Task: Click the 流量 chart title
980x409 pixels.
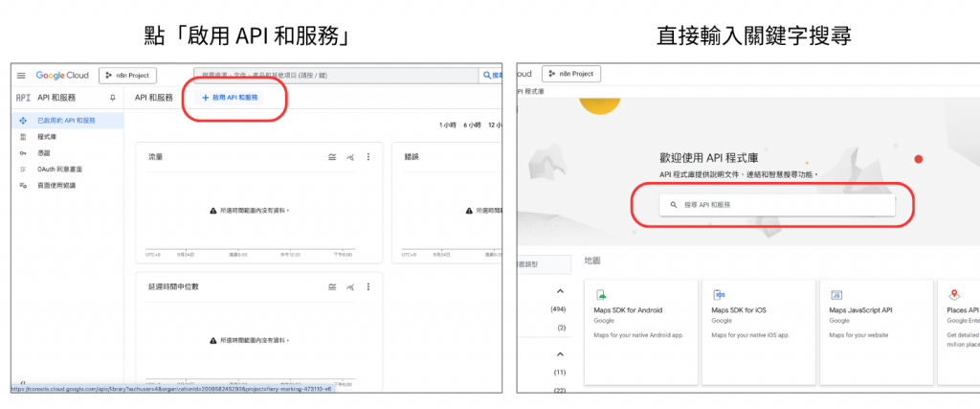Action: 156,157
